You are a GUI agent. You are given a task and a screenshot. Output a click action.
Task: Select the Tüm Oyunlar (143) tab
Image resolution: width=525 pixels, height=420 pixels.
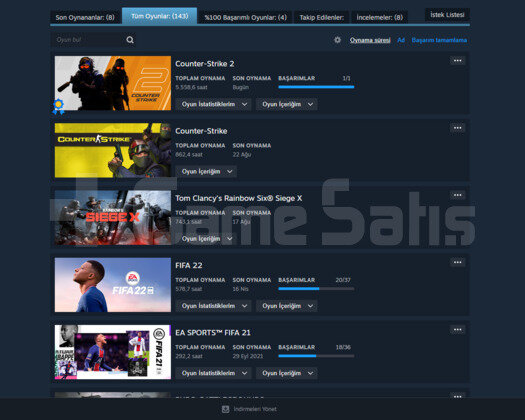(x=159, y=16)
